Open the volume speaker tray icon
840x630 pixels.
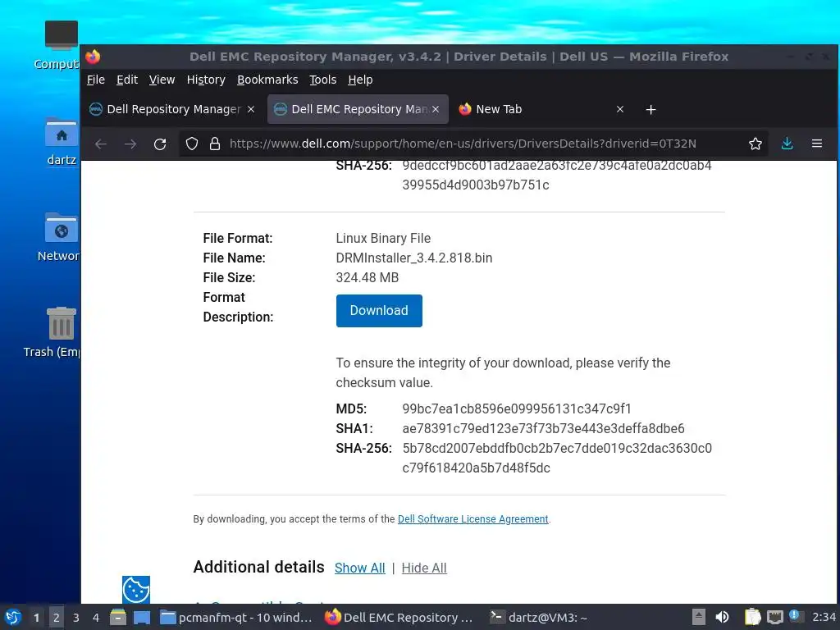click(722, 617)
